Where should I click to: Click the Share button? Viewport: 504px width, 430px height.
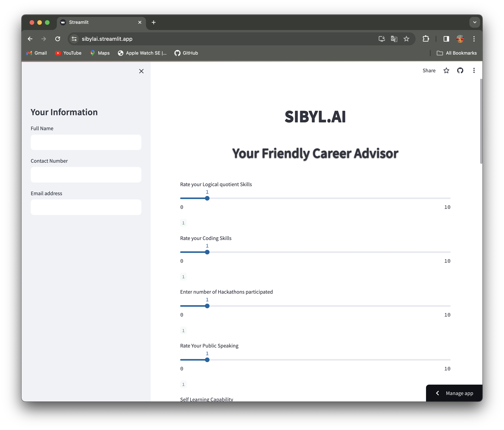coord(429,71)
